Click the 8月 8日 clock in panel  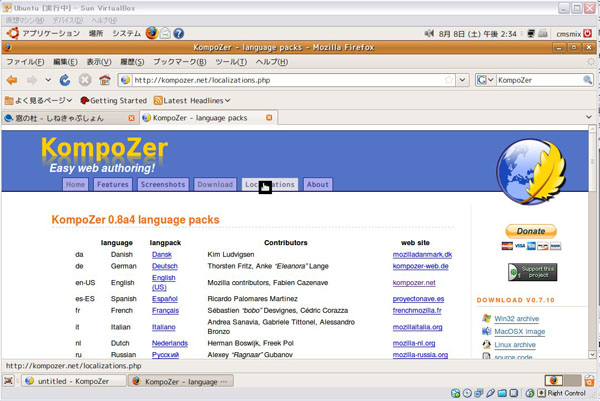[x=478, y=34]
